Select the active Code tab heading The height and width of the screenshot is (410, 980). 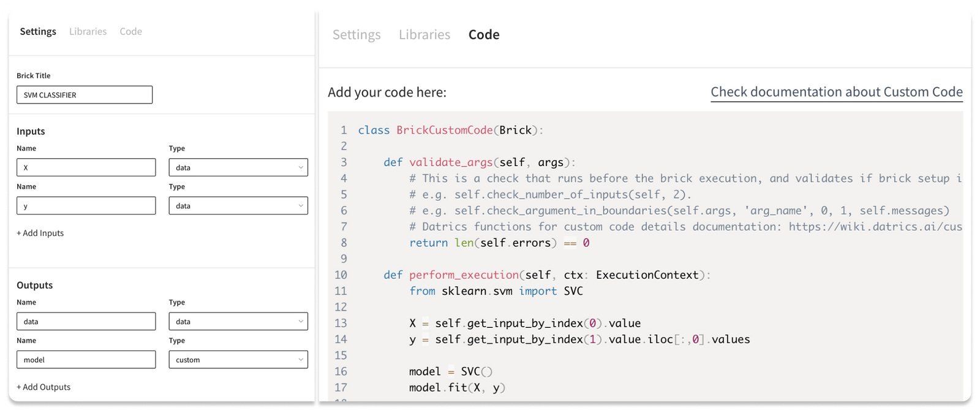[484, 35]
